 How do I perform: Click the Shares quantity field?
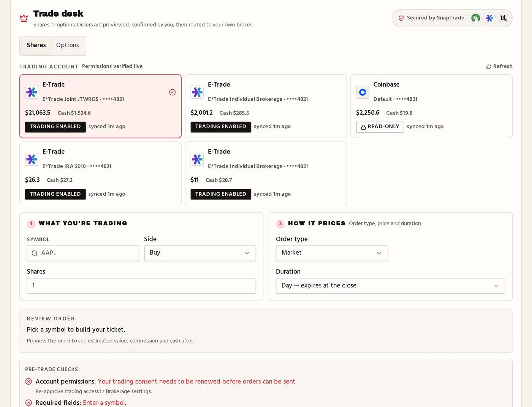point(141,286)
